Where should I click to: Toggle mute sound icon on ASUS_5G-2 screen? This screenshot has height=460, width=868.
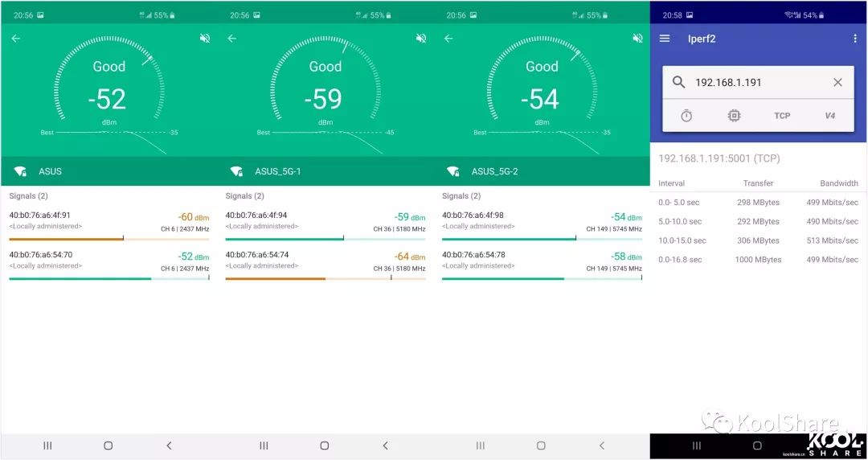pos(637,39)
